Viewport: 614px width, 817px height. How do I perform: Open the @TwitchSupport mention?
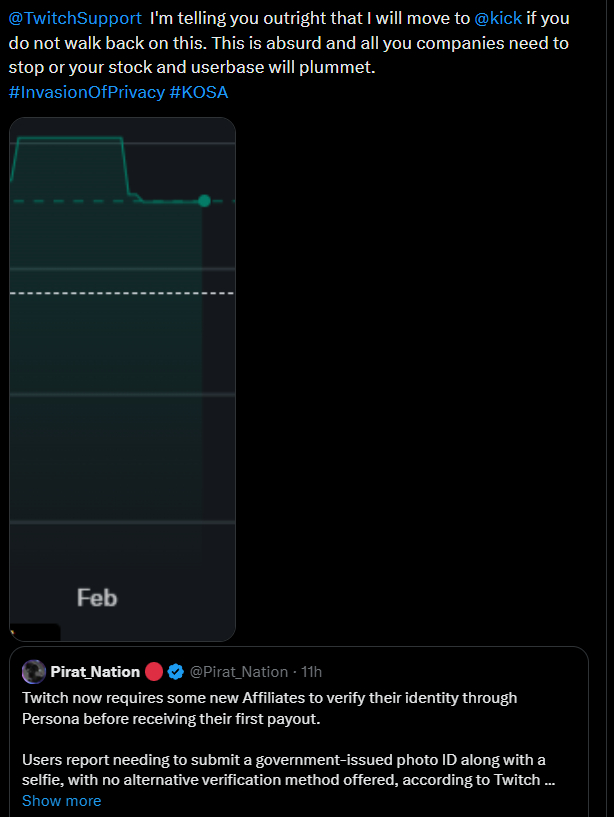pyautogui.click(x=75, y=19)
